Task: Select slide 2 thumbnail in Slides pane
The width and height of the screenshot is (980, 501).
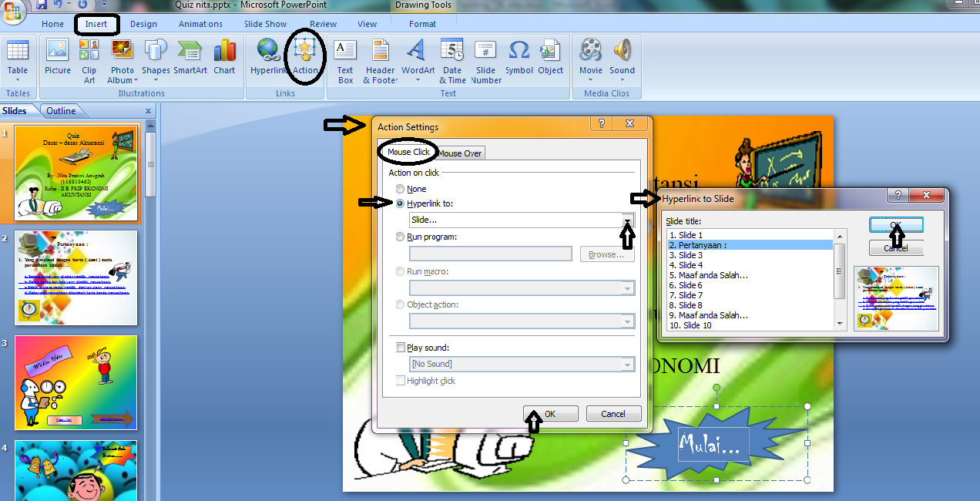Action: tap(76, 277)
